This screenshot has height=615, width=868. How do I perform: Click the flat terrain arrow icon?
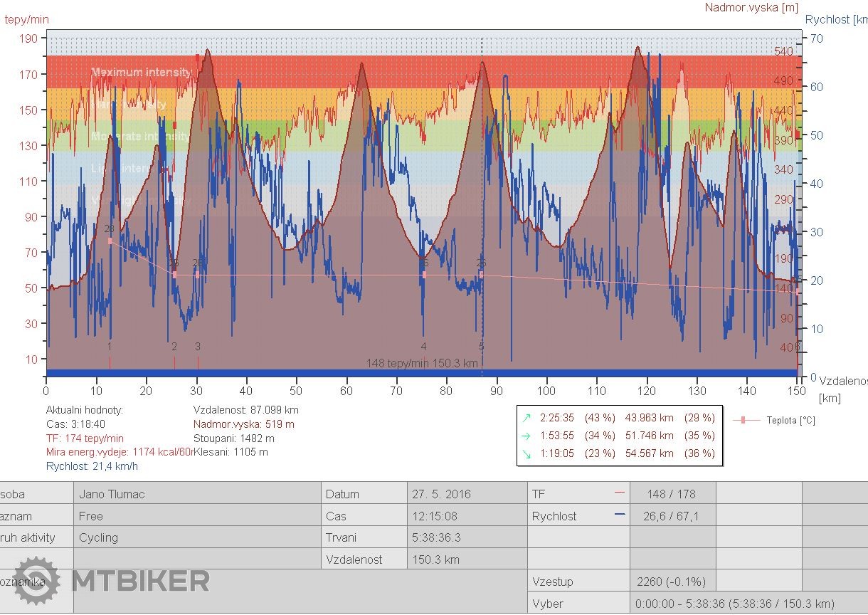click(526, 436)
